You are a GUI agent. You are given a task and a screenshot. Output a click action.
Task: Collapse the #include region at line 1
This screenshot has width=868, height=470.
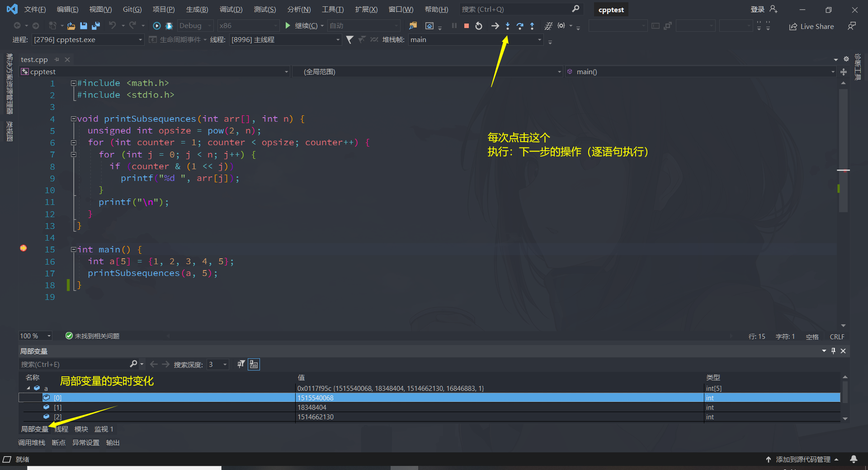pos(73,83)
